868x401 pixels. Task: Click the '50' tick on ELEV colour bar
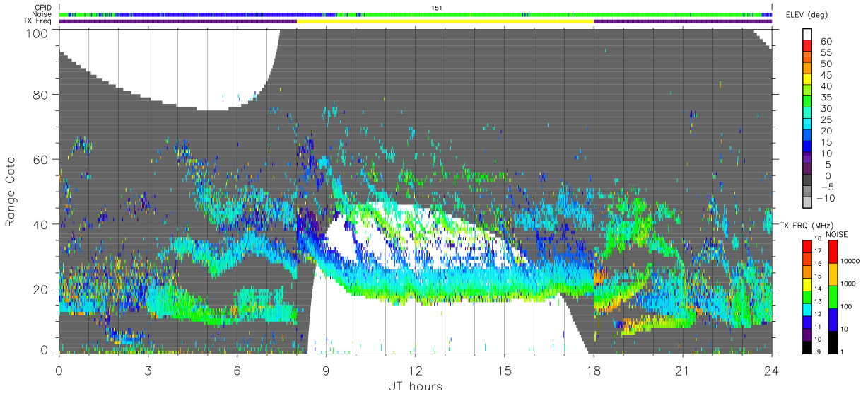pyautogui.click(x=825, y=64)
